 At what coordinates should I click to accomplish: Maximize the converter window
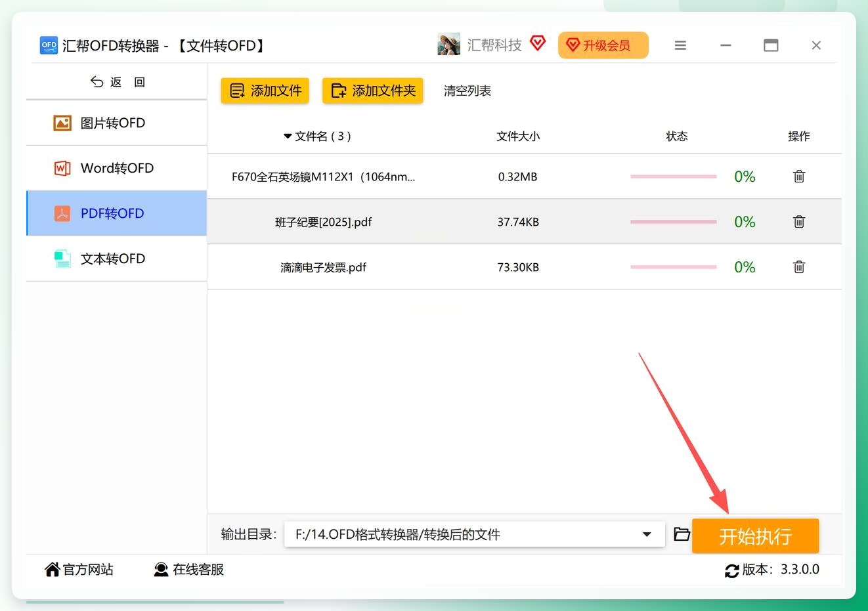[x=771, y=45]
